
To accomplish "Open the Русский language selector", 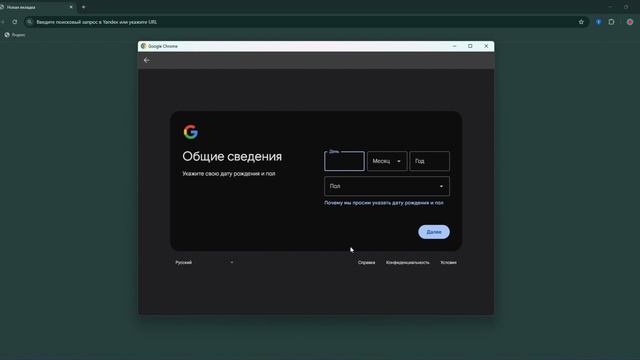I will coord(204,262).
